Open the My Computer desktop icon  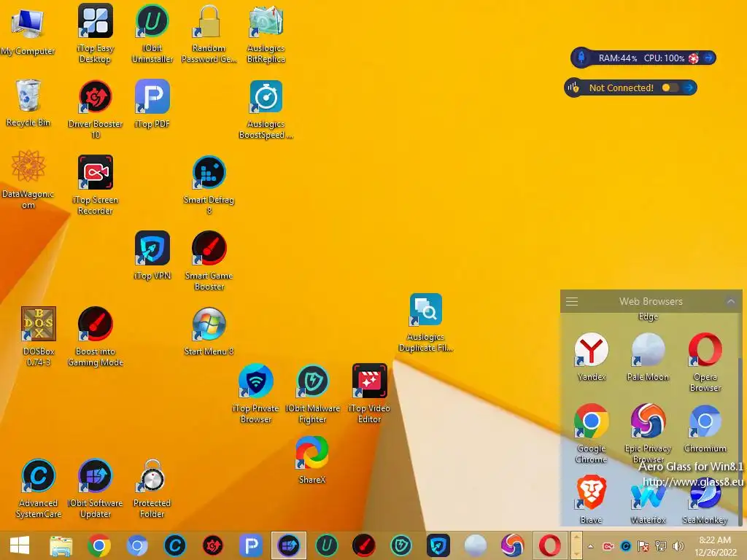(28, 32)
